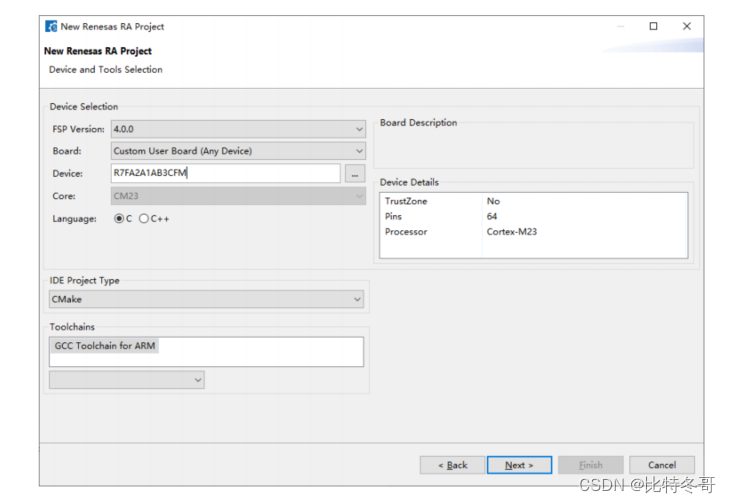The image size is (731, 503).
Task: Open the IDE Project Type CMake dropdown
Action: pos(207,299)
